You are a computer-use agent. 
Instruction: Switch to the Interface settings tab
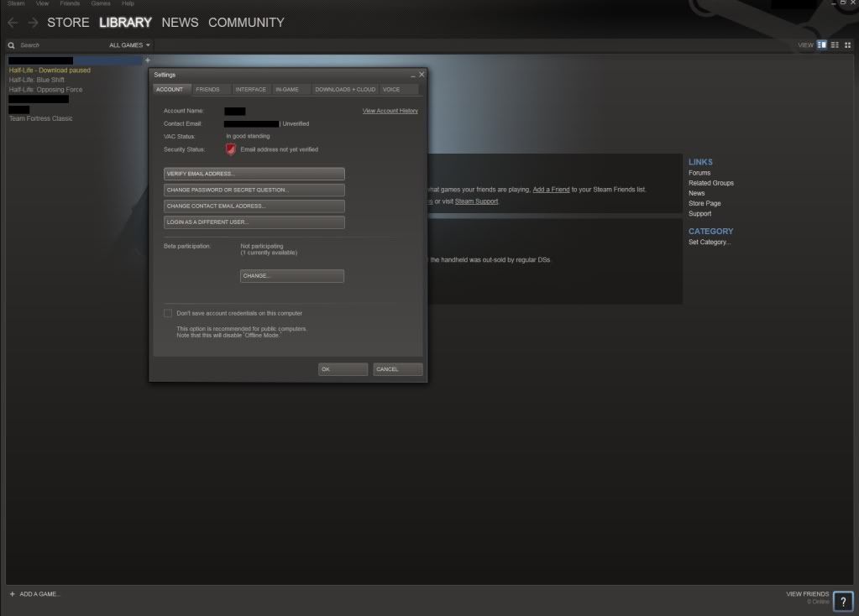coord(250,89)
